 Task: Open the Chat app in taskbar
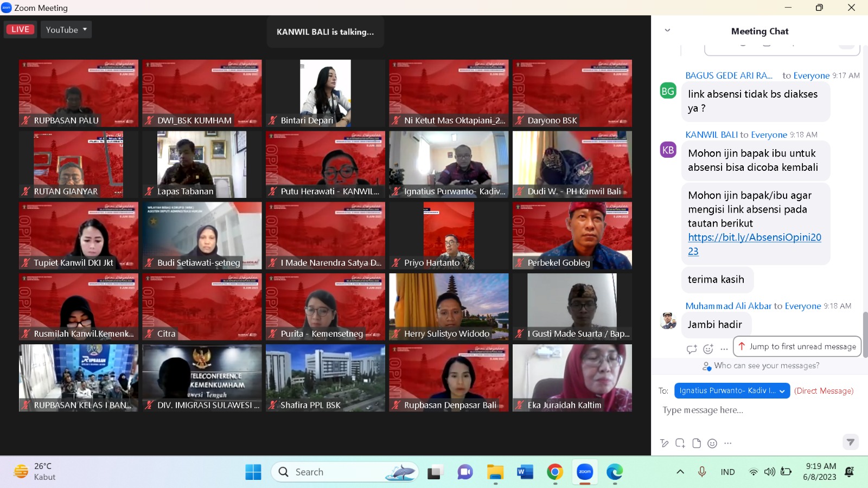coord(465,472)
